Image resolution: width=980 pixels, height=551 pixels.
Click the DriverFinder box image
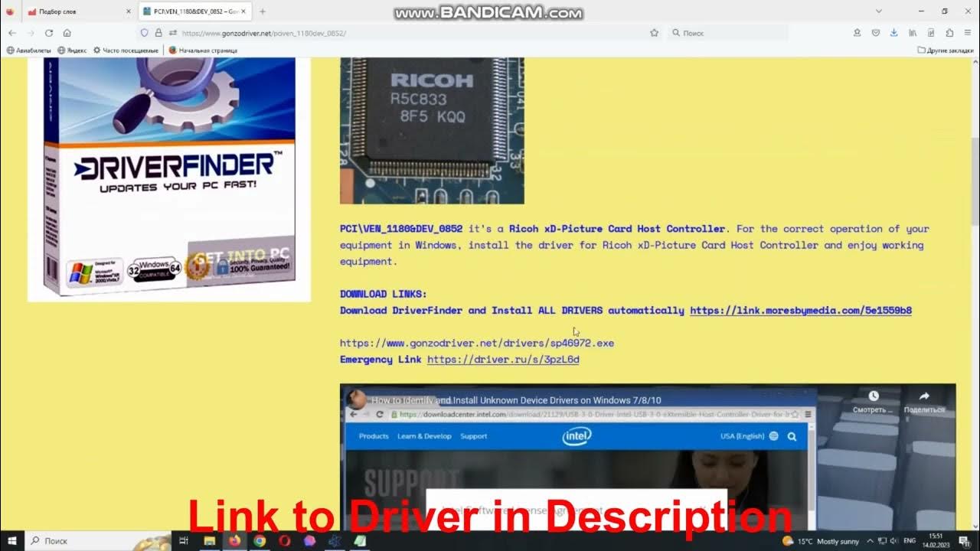pyautogui.click(x=169, y=179)
